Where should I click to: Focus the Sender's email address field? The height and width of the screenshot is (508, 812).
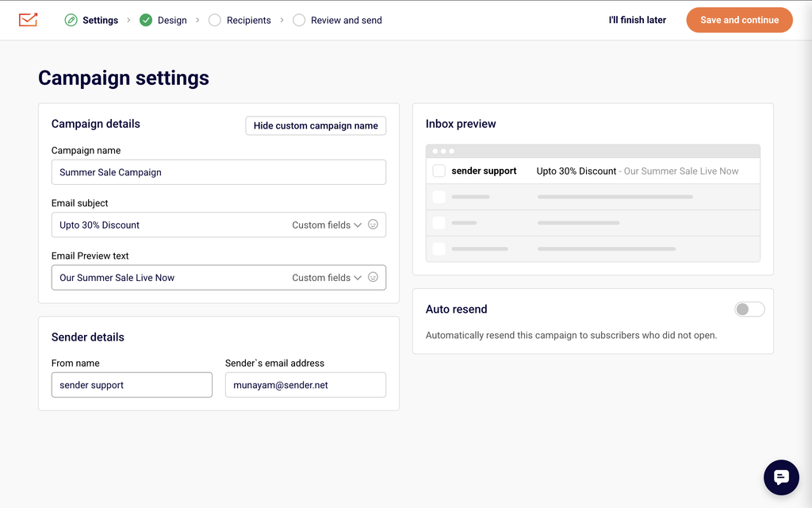point(305,385)
